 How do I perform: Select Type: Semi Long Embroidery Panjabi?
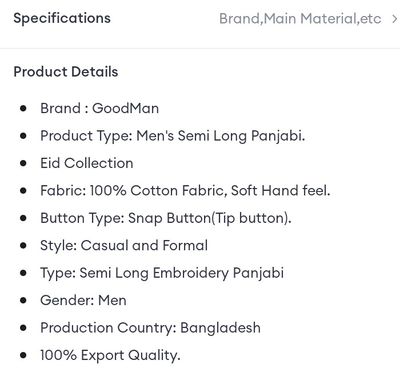162,273
